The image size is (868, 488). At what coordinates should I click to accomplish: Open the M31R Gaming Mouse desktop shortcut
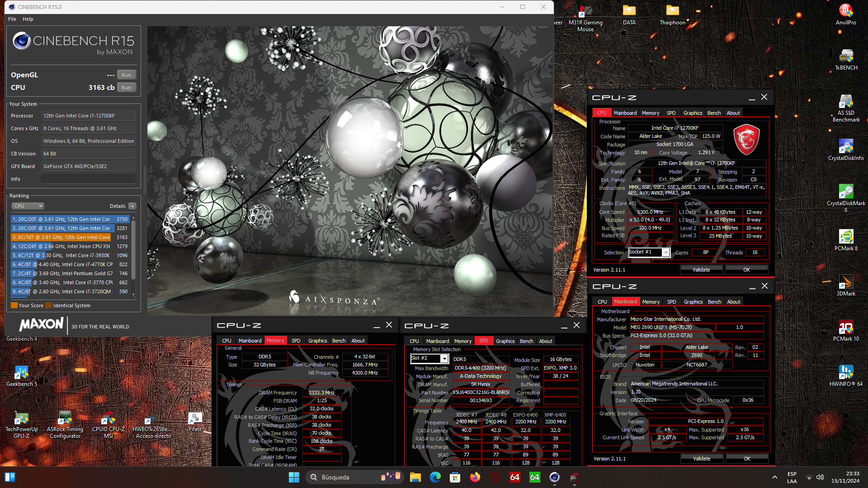(x=585, y=18)
